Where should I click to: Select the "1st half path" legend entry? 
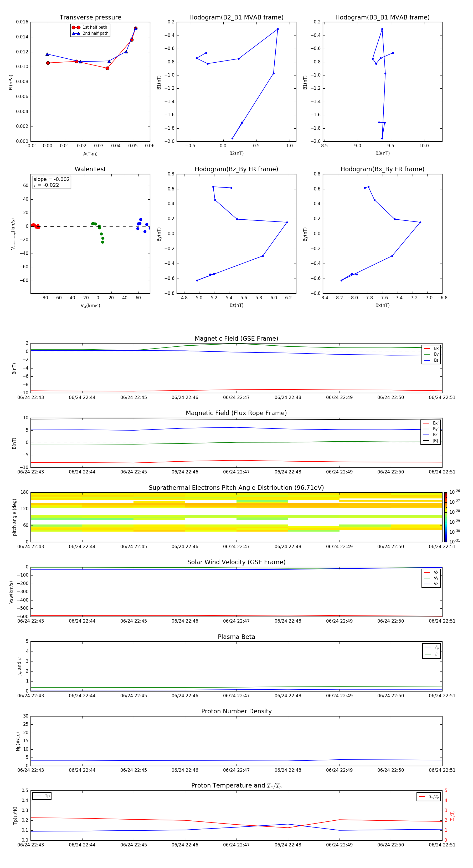tap(90, 27)
